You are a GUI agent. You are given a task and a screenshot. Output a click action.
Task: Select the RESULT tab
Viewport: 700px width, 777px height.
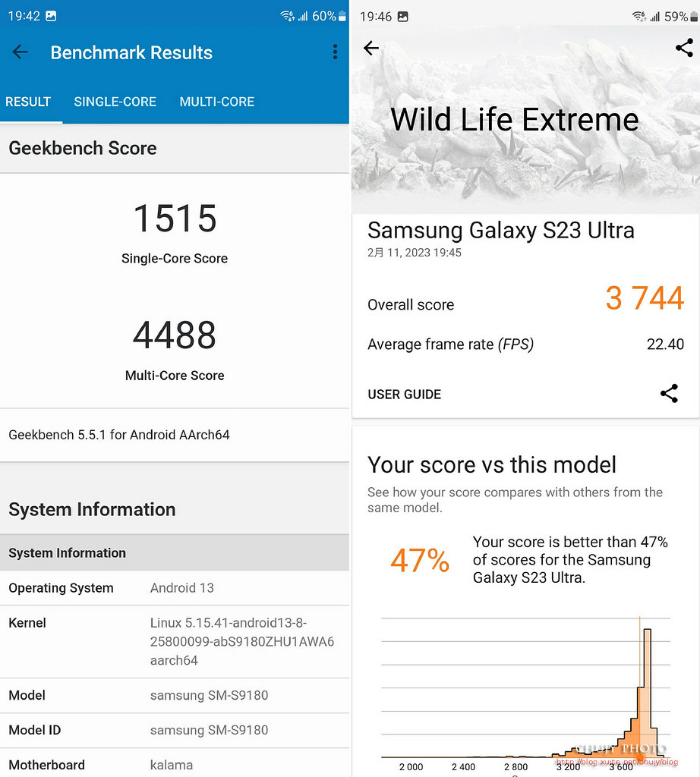(28, 102)
